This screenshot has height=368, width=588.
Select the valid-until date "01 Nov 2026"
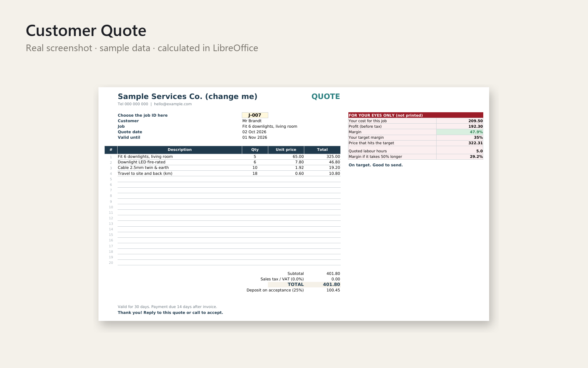pyautogui.click(x=255, y=137)
